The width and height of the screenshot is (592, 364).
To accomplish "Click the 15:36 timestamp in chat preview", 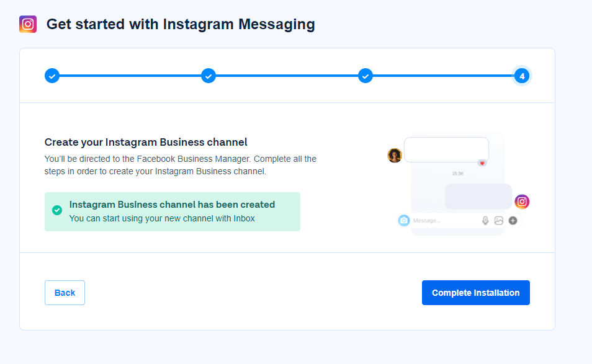I will click(x=457, y=174).
